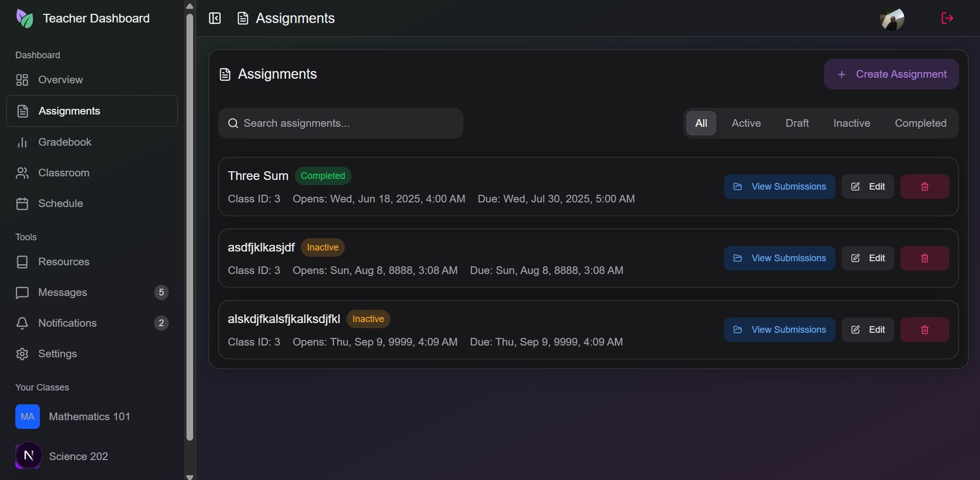This screenshot has height=480, width=980.
Task: Open the Classroom people icon
Action: [22, 173]
